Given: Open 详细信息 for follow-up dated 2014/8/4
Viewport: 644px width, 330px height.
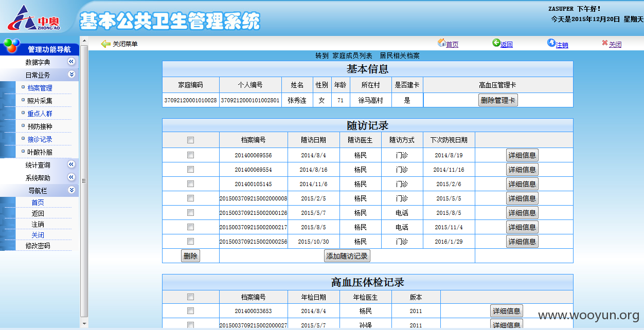Looking at the screenshot, I should click(x=522, y=155).
